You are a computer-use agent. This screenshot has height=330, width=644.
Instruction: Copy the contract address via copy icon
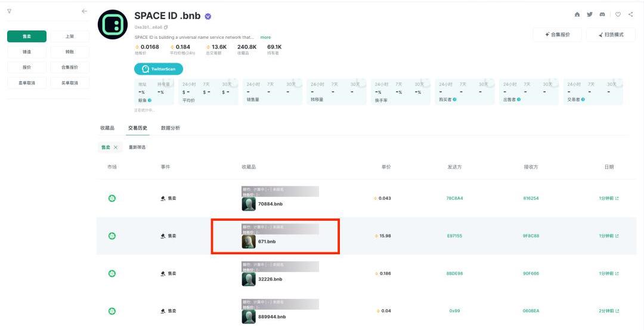pos(166,27)
